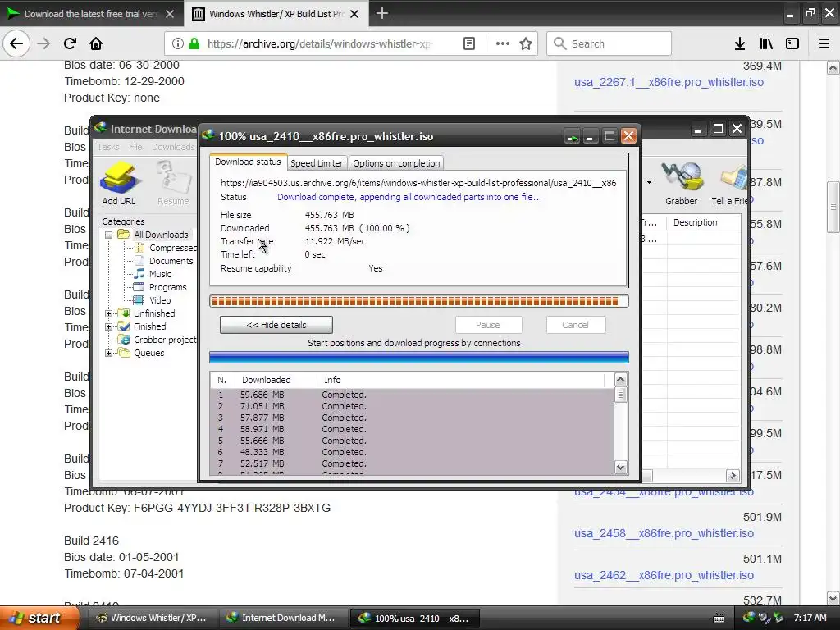Click Firefox forward arrow button
This screenshot has width=840, height=630.
(x=43, y=43)
